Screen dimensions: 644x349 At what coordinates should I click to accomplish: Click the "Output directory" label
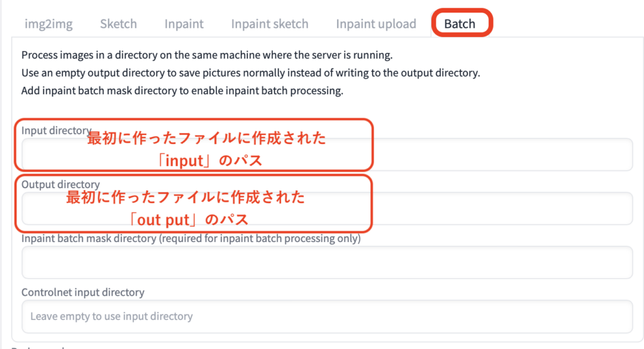[60, 184]
